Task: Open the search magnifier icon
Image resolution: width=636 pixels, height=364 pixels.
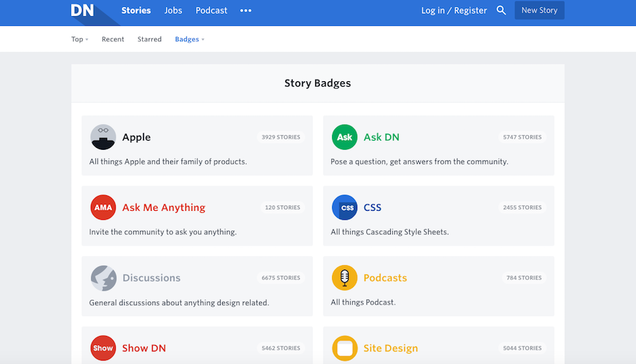Action: pos(502,10)
